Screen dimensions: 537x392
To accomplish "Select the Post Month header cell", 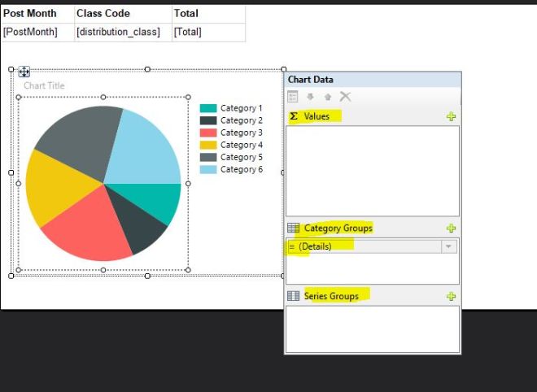I will click(37, 14).
